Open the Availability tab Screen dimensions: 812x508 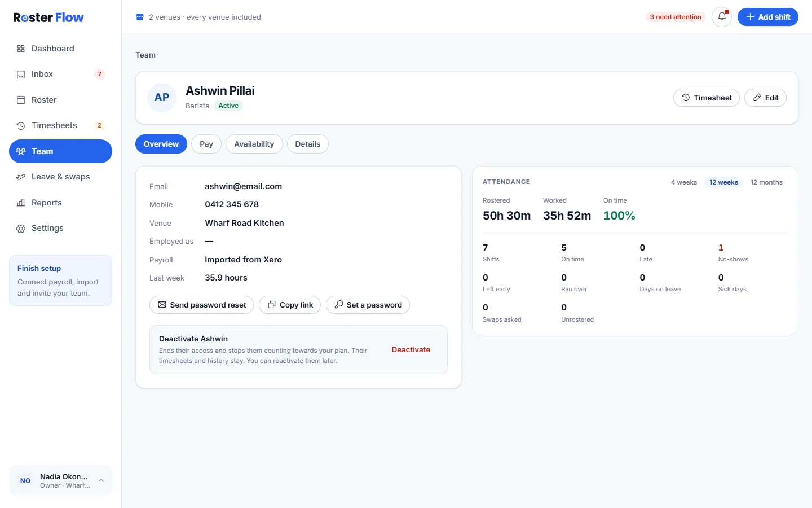pyautogui.click(x=254, y=144)
